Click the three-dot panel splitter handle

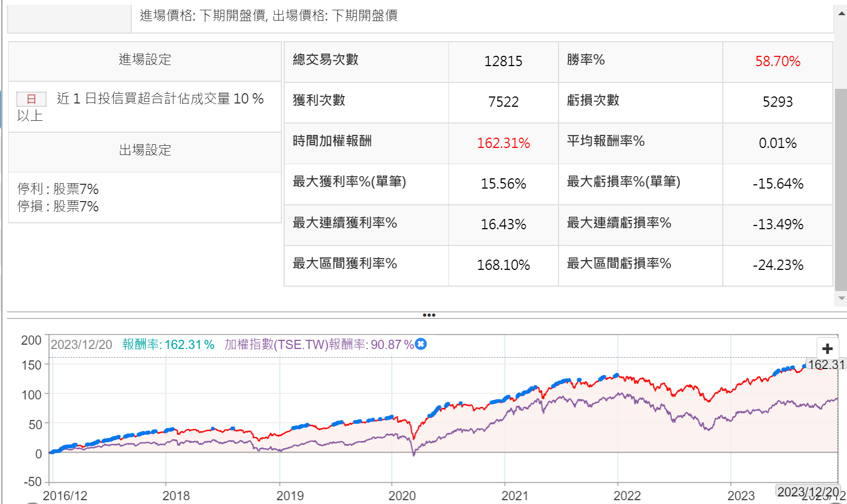coord(428,315)
